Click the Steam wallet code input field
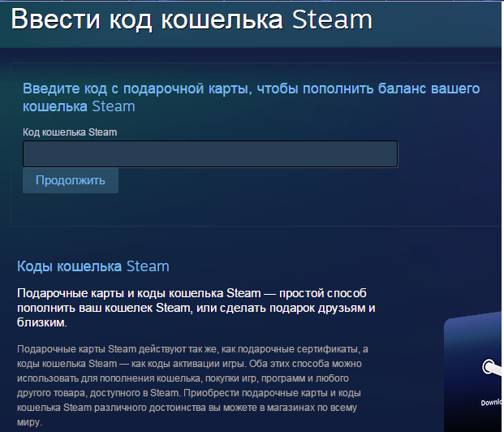Viewport: 504px width, 432px height. 210,154
